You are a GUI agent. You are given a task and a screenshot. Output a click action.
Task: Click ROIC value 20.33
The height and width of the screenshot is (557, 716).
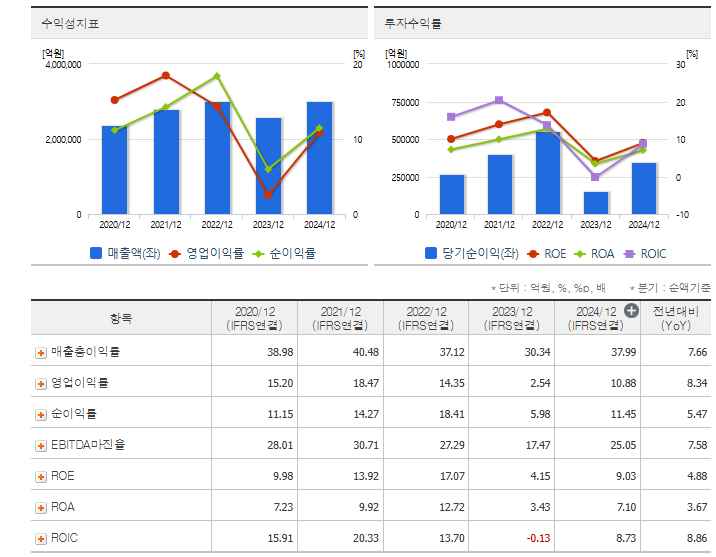366,538
